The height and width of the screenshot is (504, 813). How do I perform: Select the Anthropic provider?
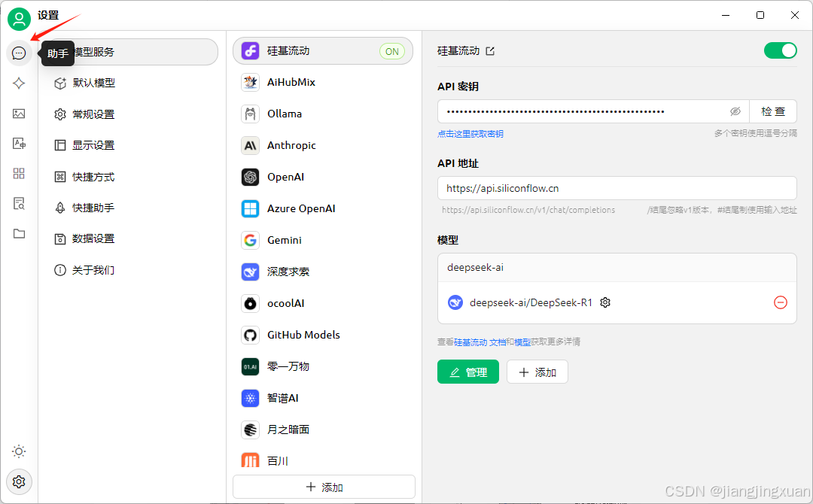(323, 145)
